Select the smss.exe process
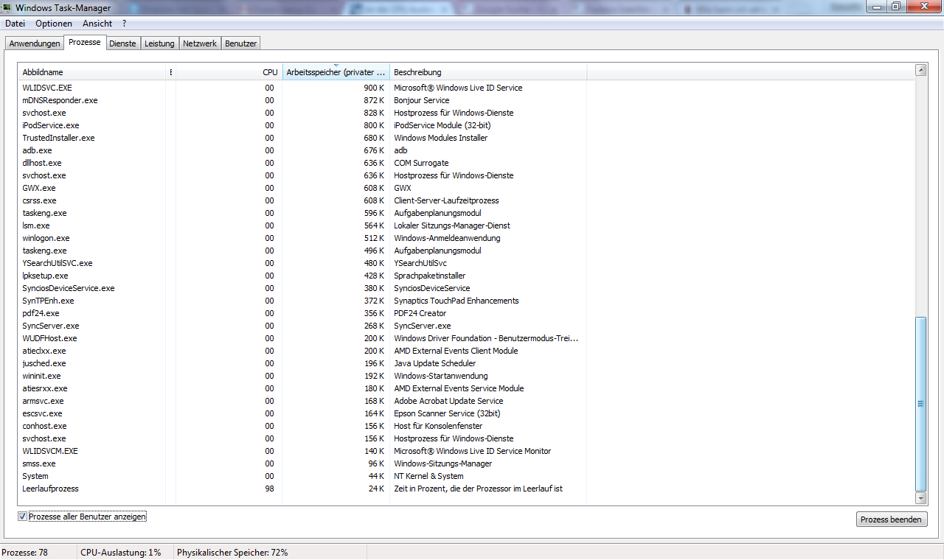This screenshot has height=560, width=944. pos(39,463)
